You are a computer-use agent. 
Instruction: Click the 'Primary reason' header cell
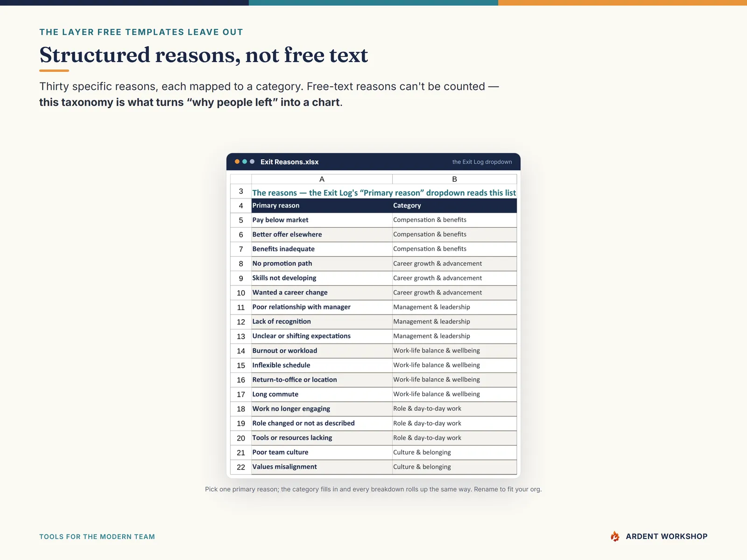(x=322, y=206)
